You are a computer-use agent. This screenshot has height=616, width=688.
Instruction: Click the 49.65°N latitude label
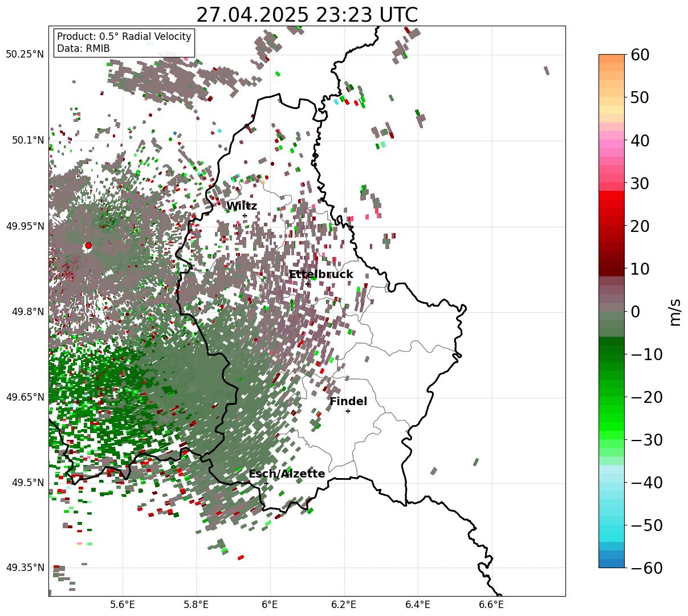point(25,397)
